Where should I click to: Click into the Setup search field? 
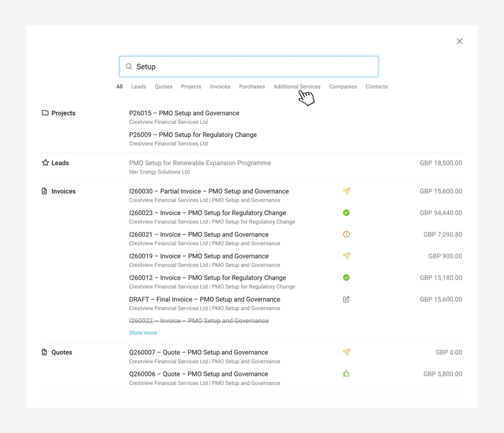(249, 66)
